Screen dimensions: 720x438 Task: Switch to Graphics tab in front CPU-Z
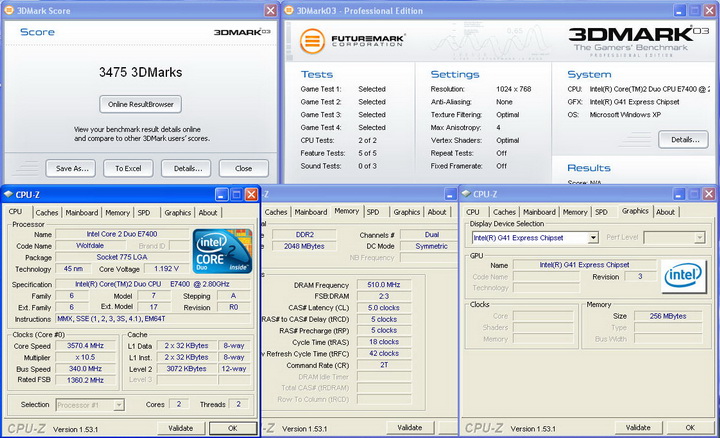(178, 213)
